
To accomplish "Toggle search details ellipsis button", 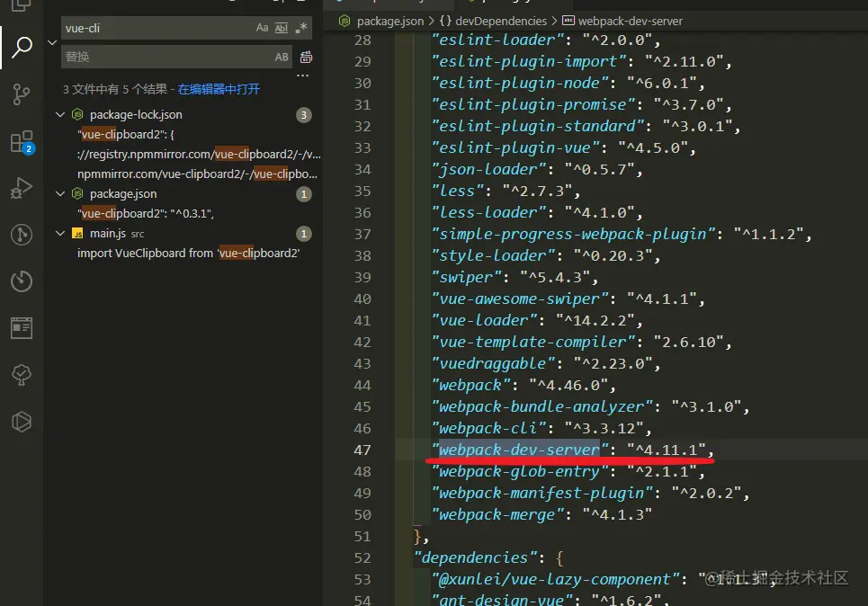I will tap(303, 76).
